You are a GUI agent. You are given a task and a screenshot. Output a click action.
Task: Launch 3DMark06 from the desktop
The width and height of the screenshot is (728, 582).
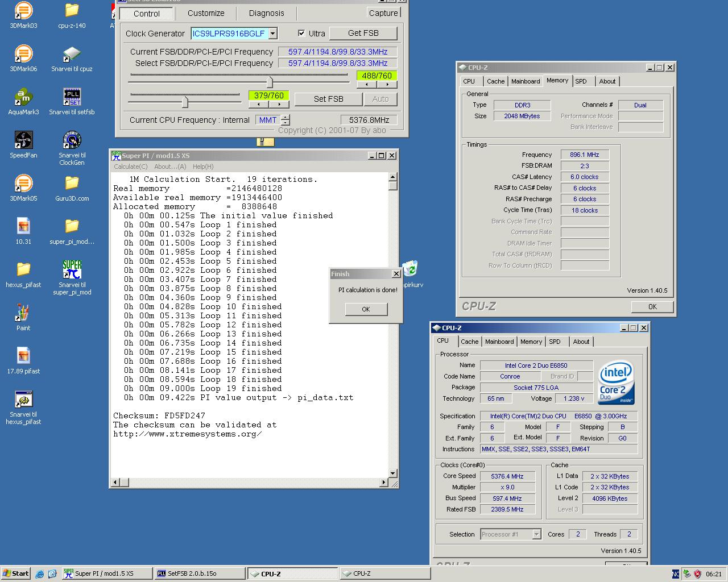[x=23, y=59]
